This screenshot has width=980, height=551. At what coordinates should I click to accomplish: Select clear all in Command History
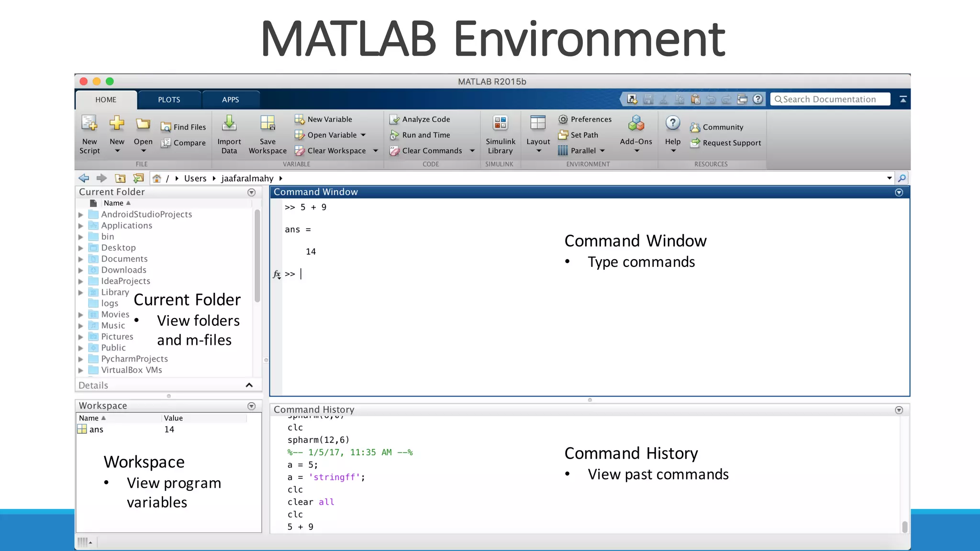(311, 502)
